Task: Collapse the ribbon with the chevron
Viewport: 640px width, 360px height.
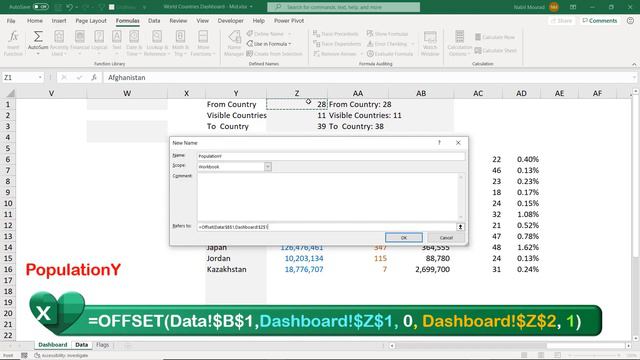Action: point(634,64)
